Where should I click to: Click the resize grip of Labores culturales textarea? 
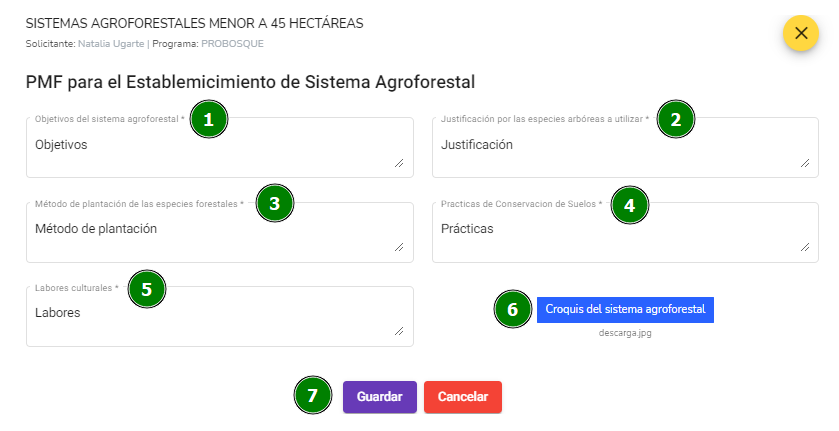[399, 331]
